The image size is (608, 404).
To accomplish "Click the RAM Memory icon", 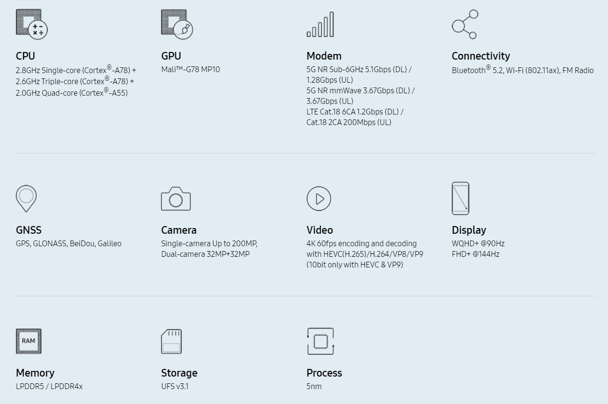I will tap(29, 341).
